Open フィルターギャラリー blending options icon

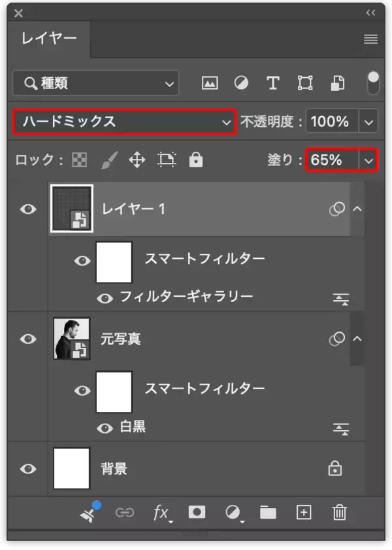click(x=341, y=299)
